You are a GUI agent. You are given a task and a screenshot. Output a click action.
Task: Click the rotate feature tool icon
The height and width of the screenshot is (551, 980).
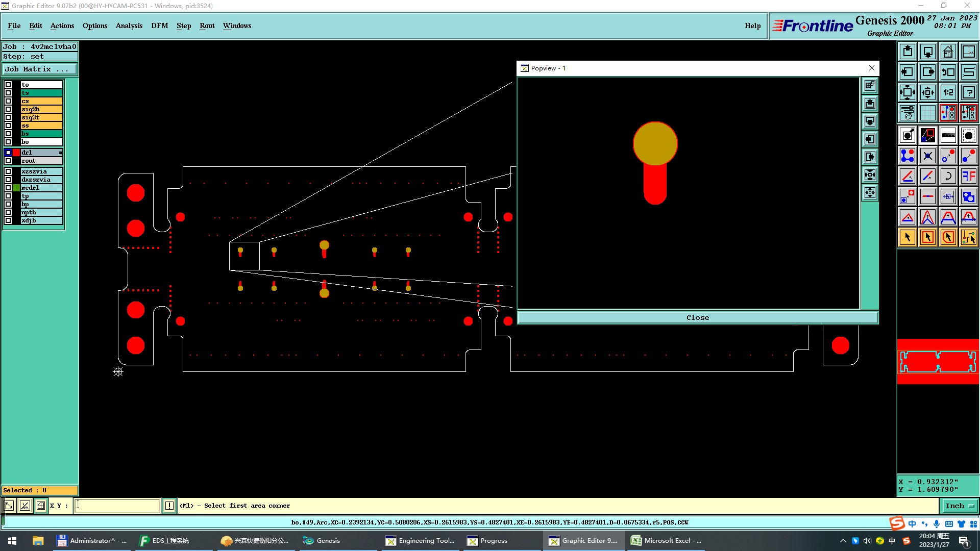point(948,176)
